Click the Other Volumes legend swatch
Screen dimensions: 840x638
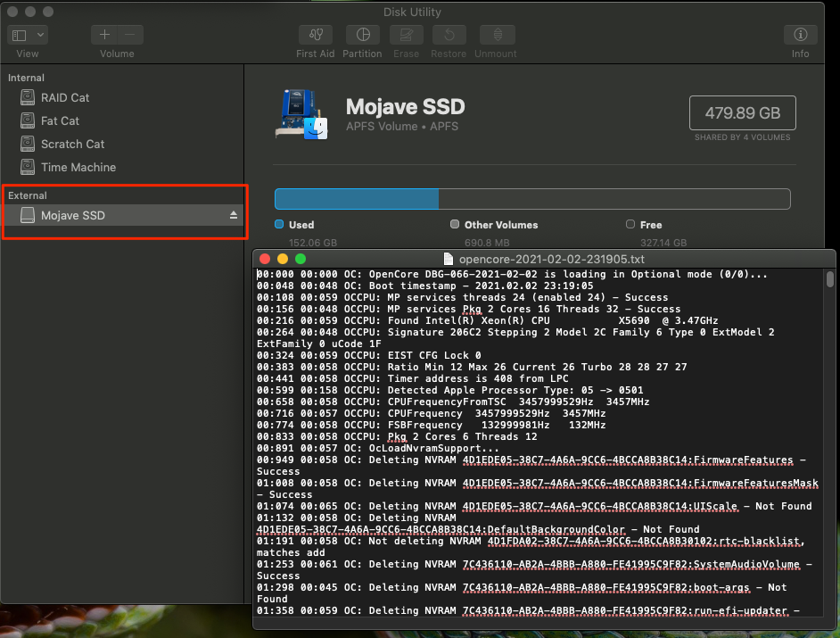455,224
